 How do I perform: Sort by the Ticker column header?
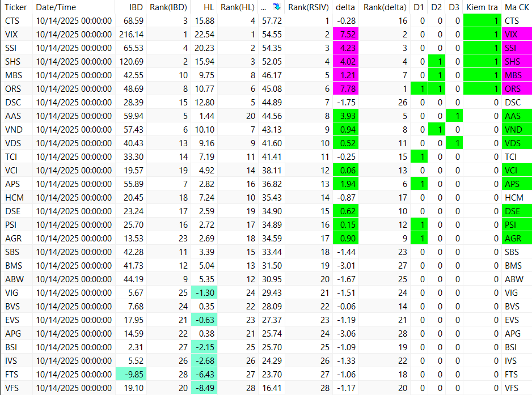point(16,7)
